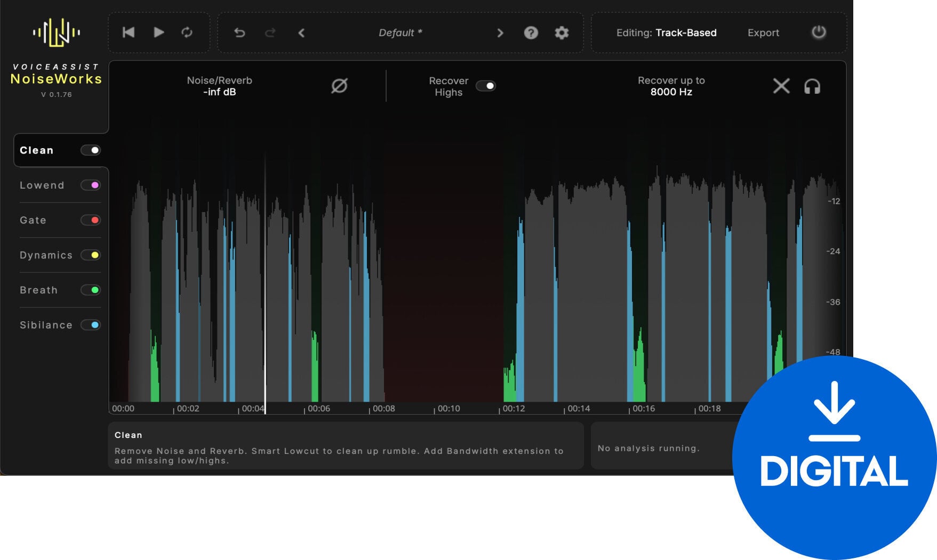The width and height of the screenshot is (937, 560).
Task: Enable the Recover Highs option
Action: pyautogui.click(x=486, y=85)
